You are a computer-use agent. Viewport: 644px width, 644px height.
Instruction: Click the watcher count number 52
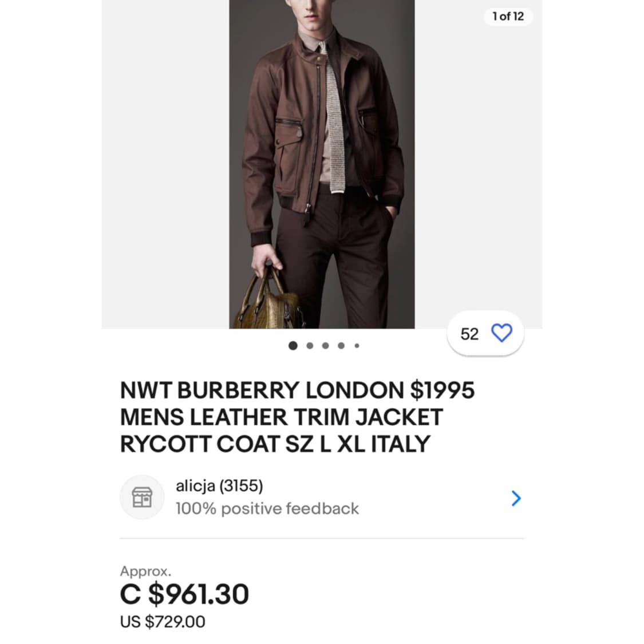click(469, 334)
